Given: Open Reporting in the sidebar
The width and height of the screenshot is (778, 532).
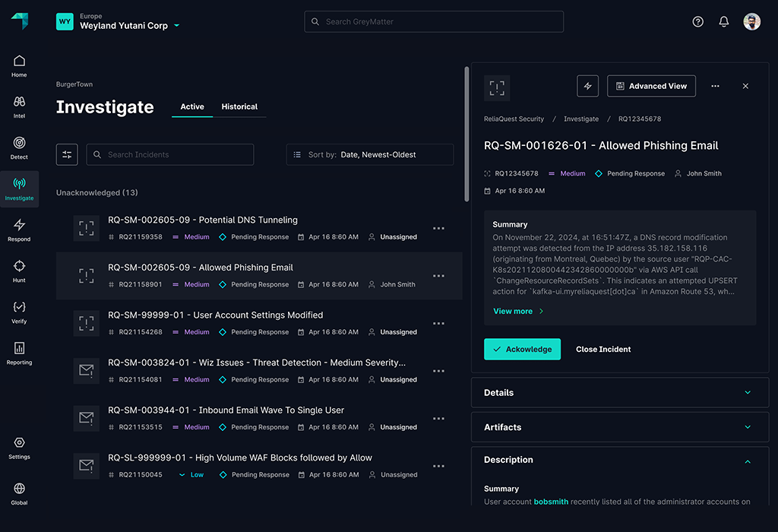Looking at the screenshot, I should click(19, 353).
